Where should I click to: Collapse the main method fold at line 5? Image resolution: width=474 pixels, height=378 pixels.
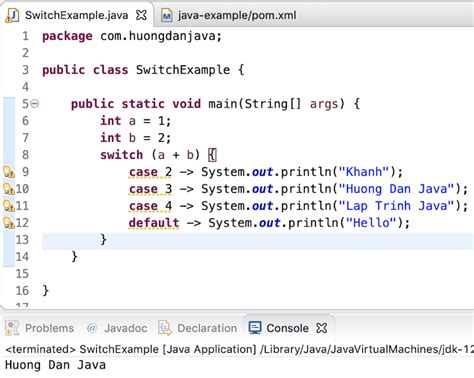tap(35, 104)
